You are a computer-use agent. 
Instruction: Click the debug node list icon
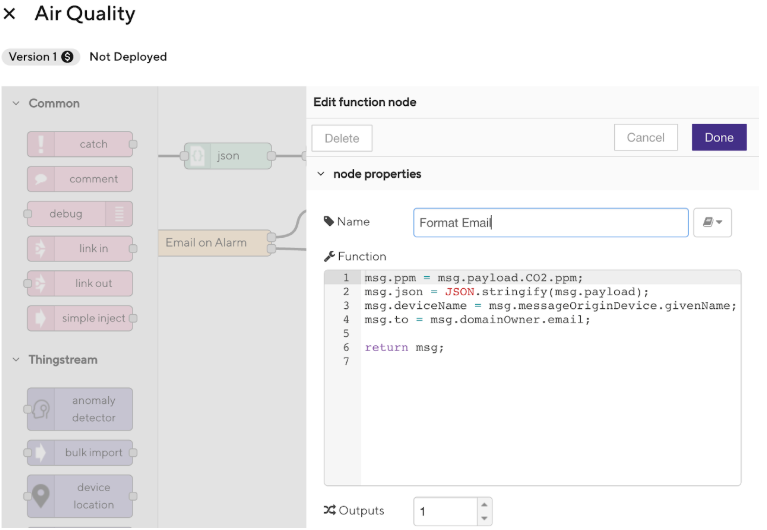point(119,213)
